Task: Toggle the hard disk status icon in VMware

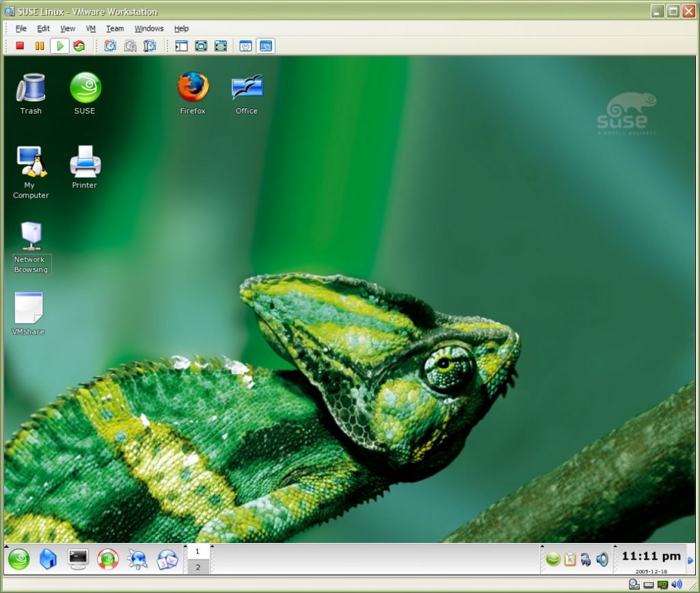Action: tap(634, 584)
